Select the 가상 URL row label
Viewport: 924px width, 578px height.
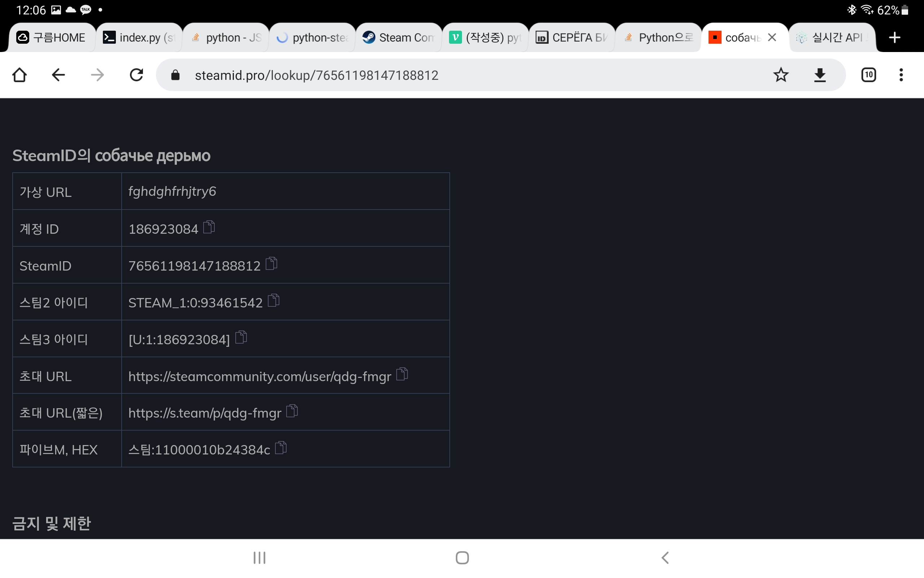(x=45, y=192)
